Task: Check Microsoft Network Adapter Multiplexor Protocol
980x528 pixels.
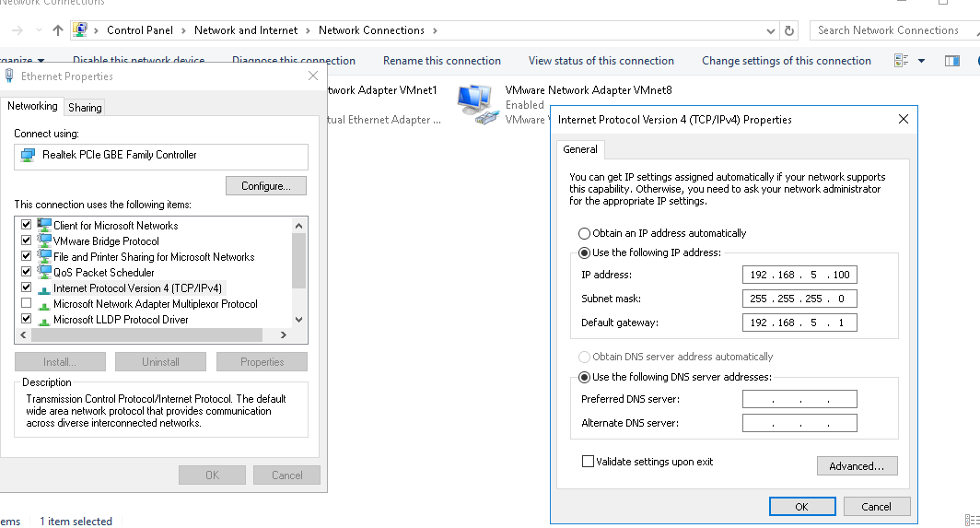Action: (26, 303)
